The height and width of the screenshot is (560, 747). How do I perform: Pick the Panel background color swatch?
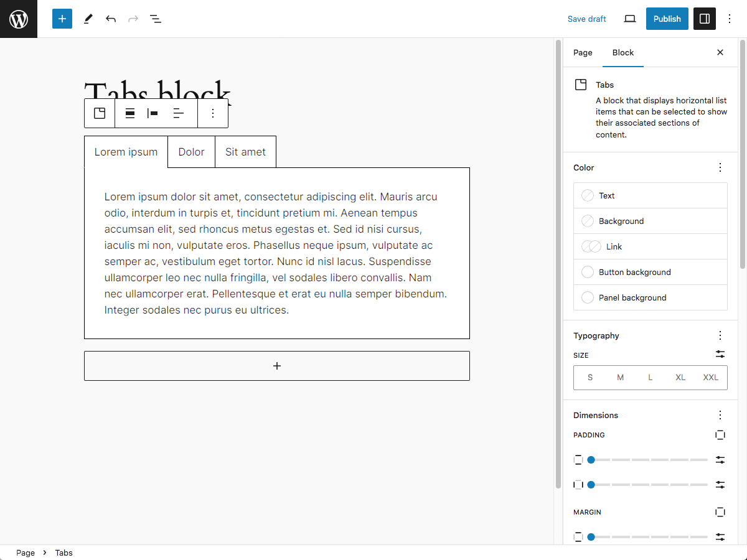651,297
